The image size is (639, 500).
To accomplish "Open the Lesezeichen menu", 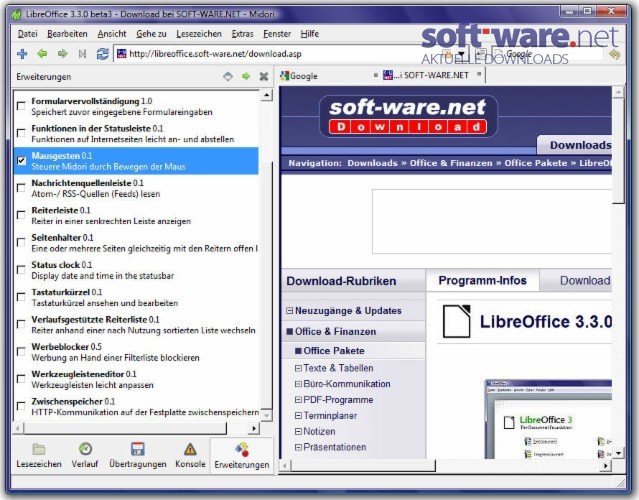I will [199, 34].
